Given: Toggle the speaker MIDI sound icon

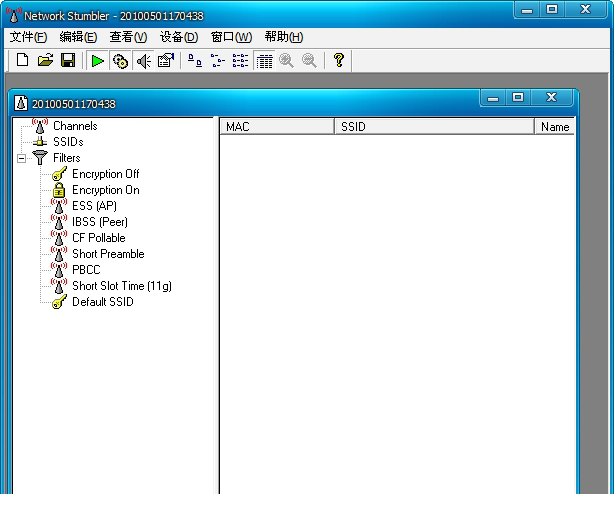Looking at the screenshot, I should point(143,61).
